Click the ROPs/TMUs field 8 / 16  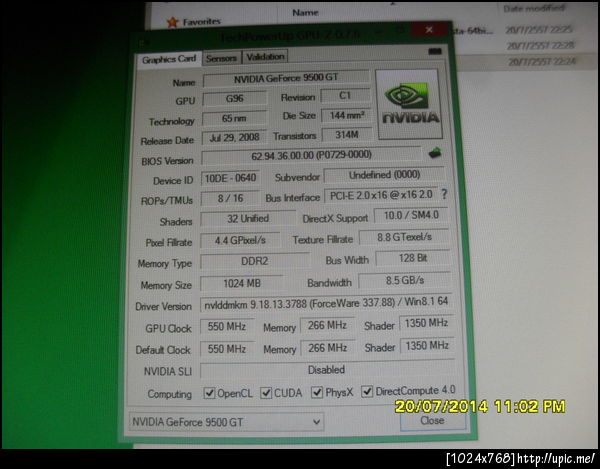coord(230,198)
